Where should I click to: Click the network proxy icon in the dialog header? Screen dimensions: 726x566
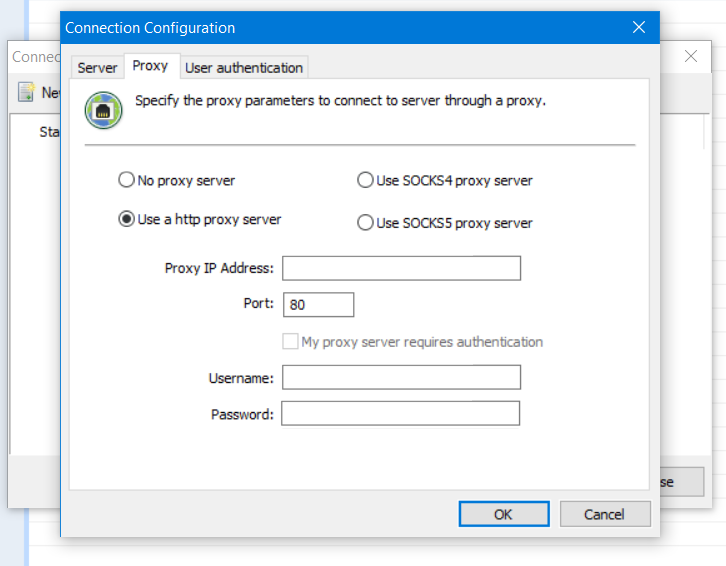click(103, 111)
